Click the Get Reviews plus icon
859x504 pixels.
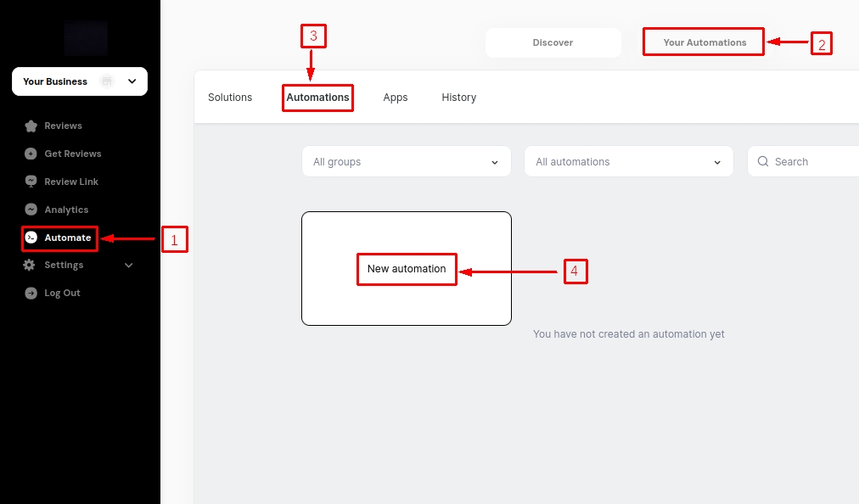[x=31, y=154]
